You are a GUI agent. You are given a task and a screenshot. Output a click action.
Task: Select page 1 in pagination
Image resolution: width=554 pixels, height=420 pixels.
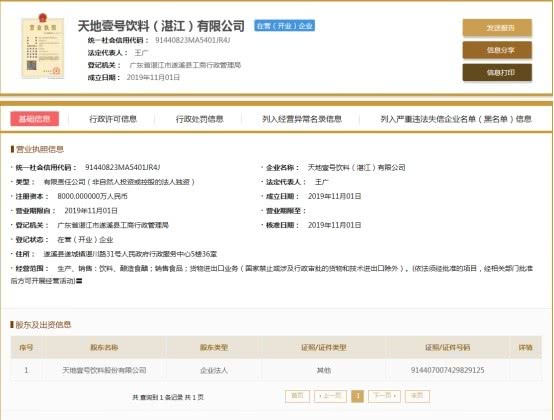point(358,396)
